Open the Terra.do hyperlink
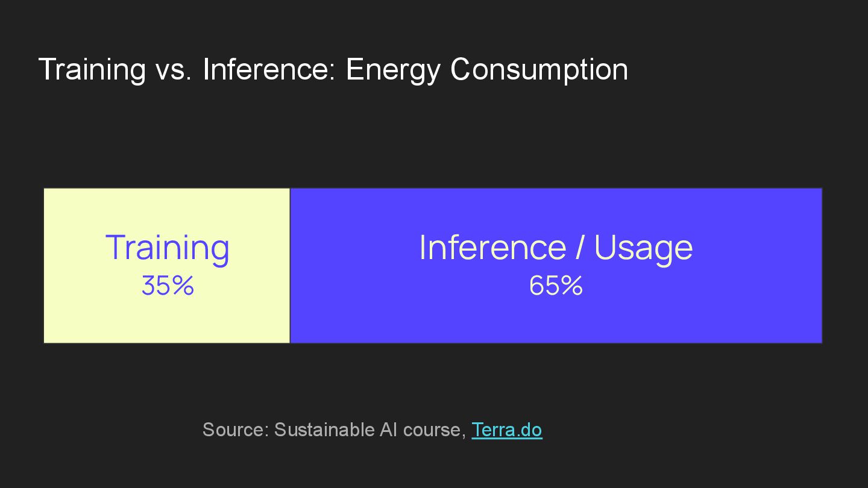 click(x=506, y=430)
